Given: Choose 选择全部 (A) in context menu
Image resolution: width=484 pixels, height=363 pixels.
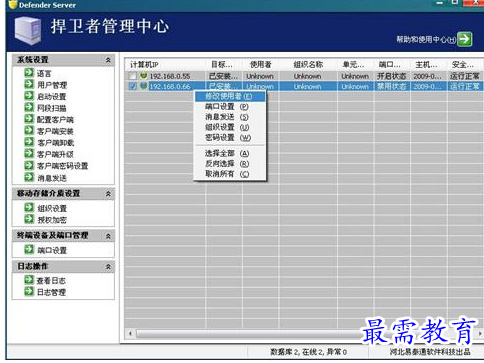Looking at the screenshot, I should coord(230,153).
